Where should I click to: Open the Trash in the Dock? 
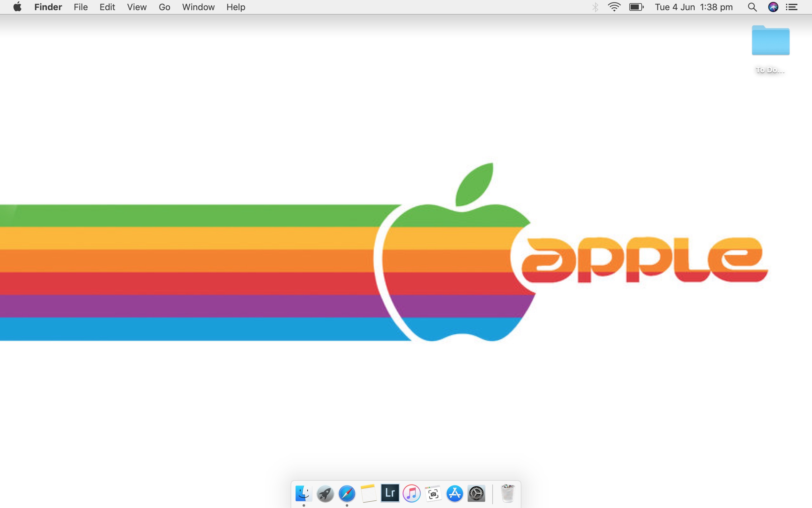pos(508,493)
